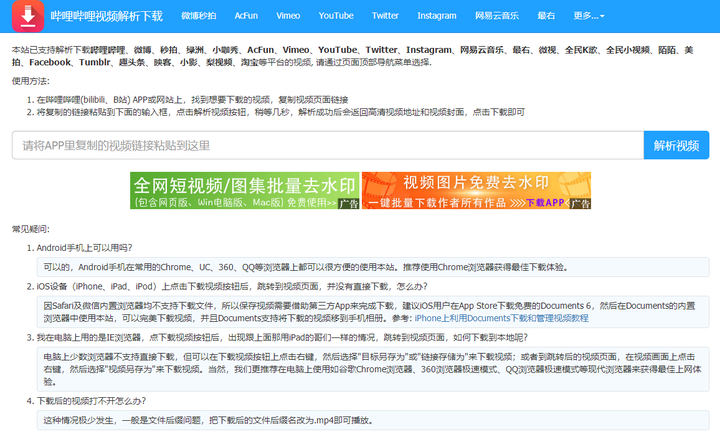Click question 3 about IE浏览器 downloading
720x442 pixels.
point(282,337)
